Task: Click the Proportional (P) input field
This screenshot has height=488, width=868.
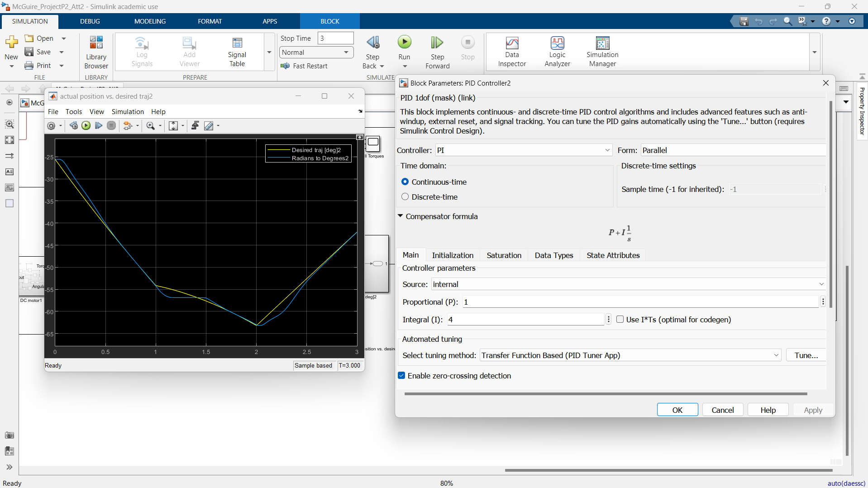Action: coord(640,302)
